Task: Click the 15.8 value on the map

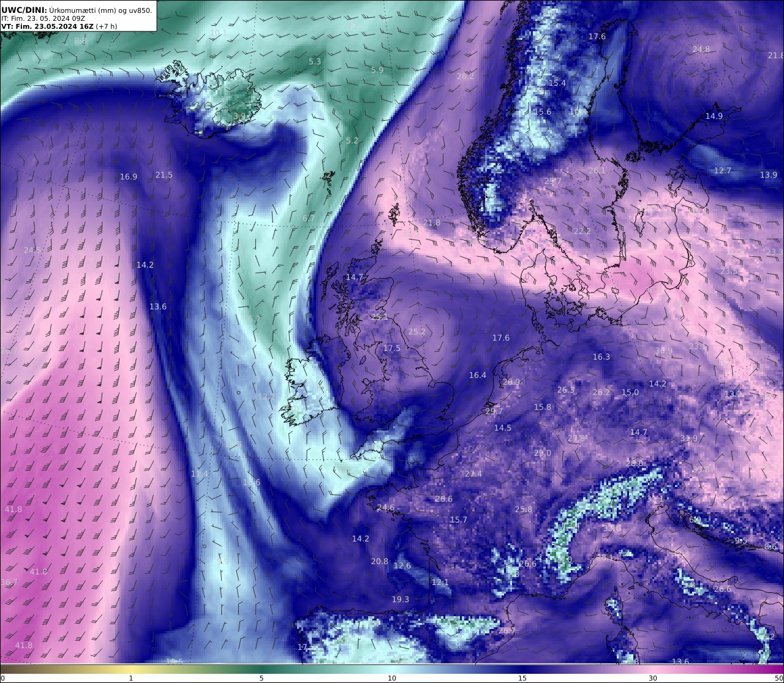Action: click(543, 407)
